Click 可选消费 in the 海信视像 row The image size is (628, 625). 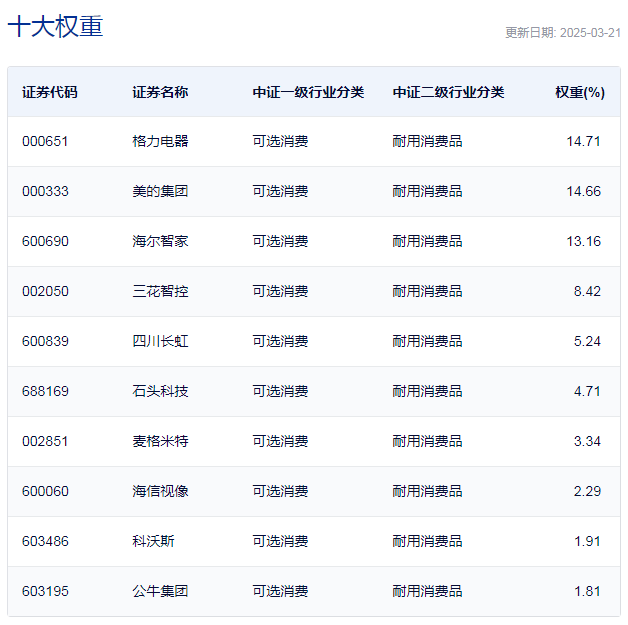point(280,491)
